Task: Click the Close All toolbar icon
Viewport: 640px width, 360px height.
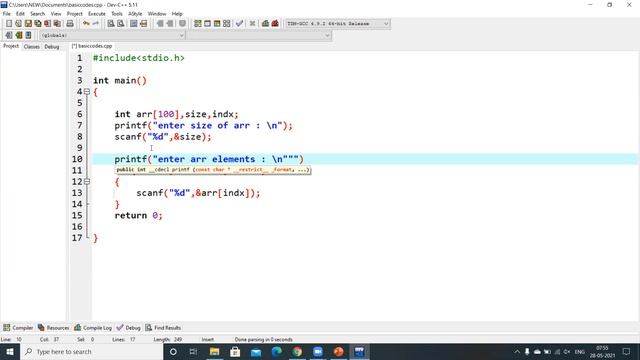Action: pos(58,24)
